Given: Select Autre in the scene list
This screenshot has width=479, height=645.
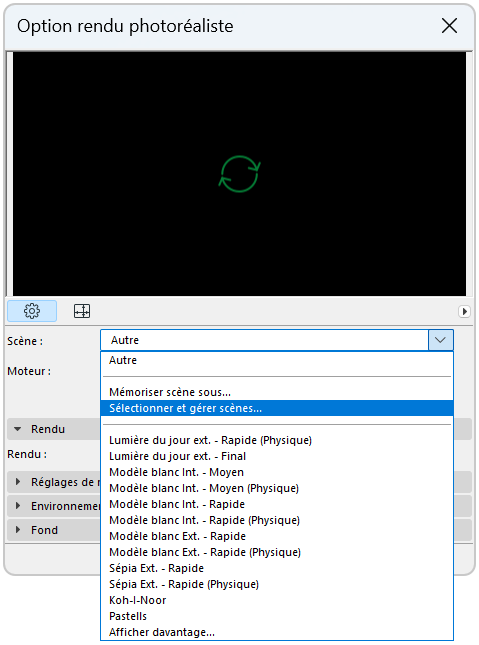Looking at the screenshot, I should [x=277, y=360].
